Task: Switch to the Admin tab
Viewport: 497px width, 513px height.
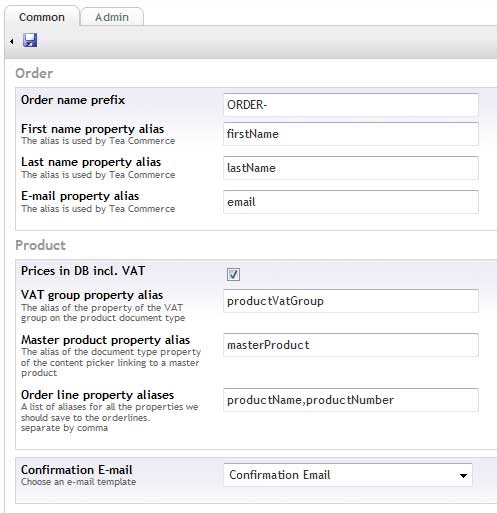Action: pyautogui.click(x=112, y=17)
